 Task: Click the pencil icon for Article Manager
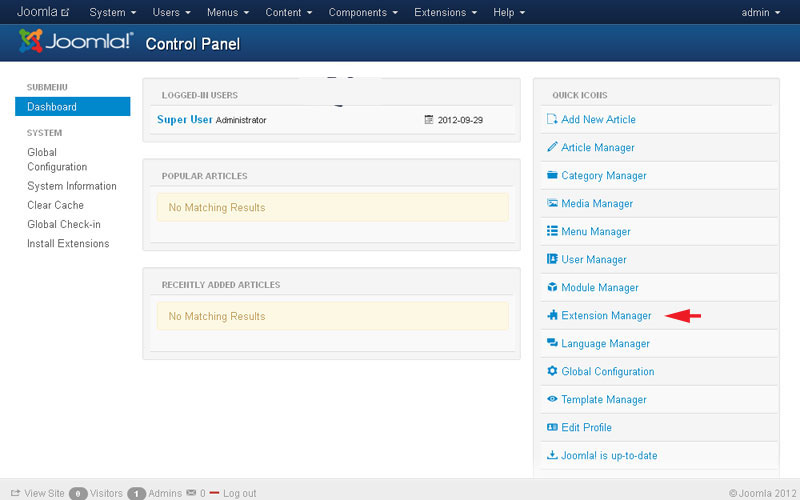pos(552,147)
